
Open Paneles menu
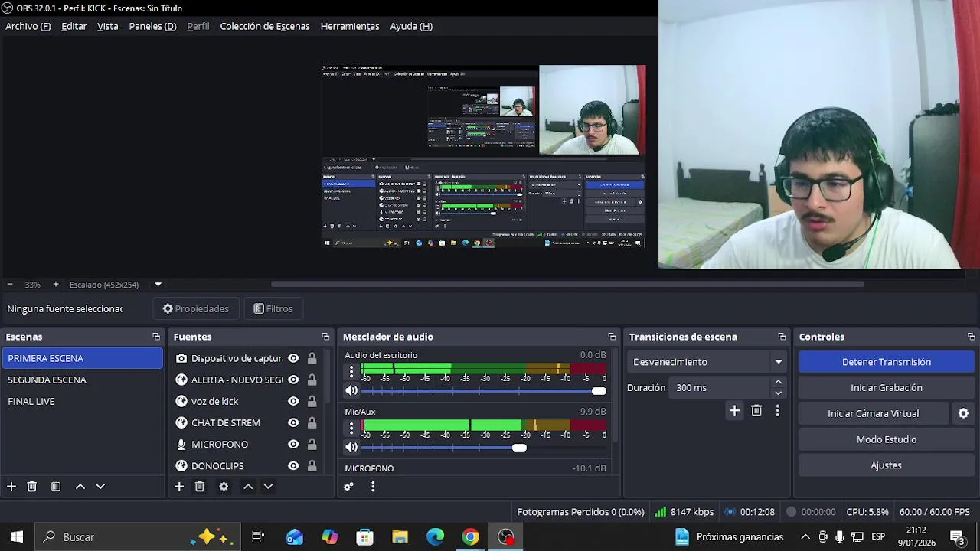coord(152,26)
